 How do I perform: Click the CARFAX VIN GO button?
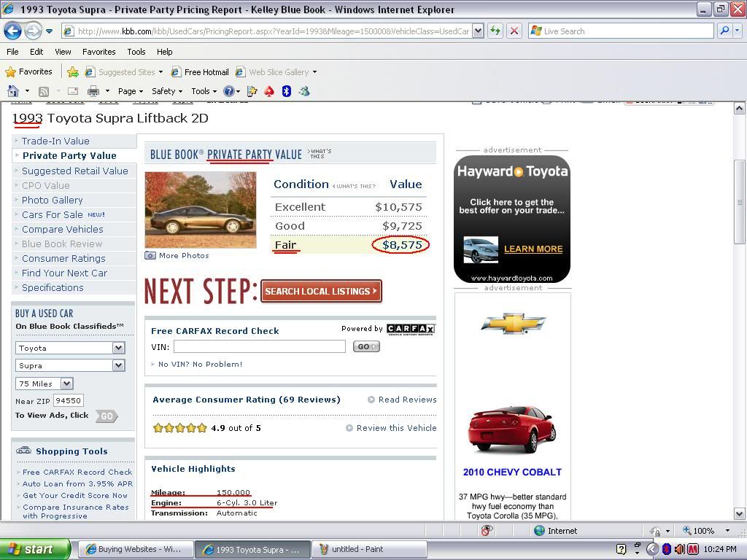(x=366, y=346)
